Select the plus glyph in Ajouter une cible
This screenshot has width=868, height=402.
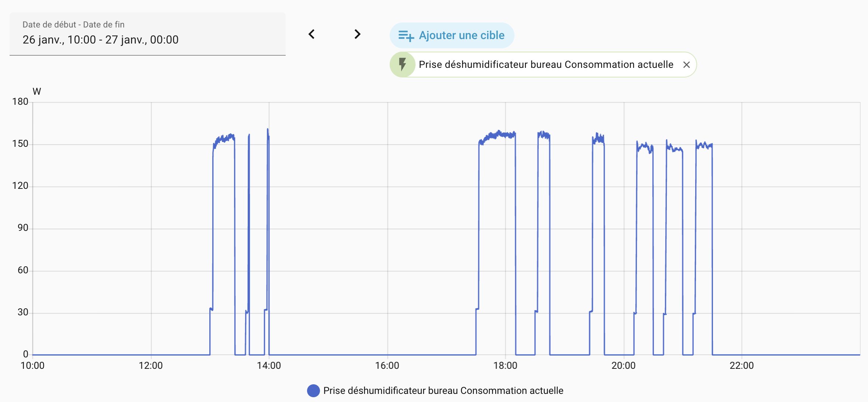410,38
